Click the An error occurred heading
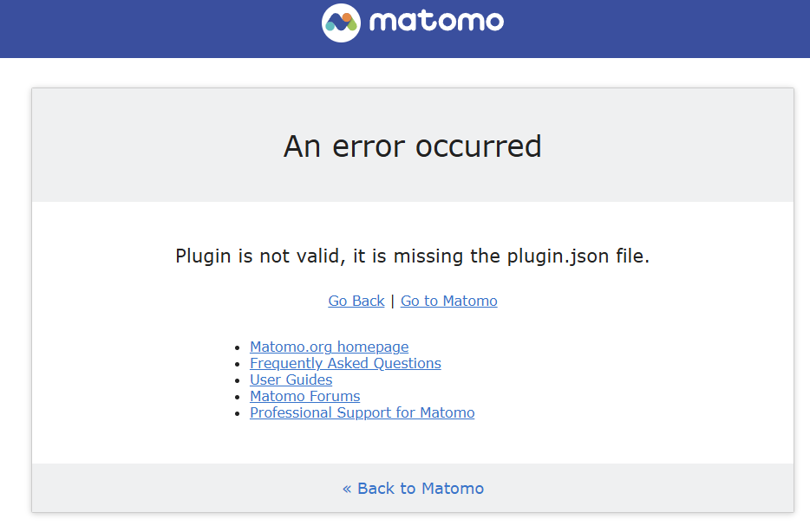810x532 pixels. 412,146
